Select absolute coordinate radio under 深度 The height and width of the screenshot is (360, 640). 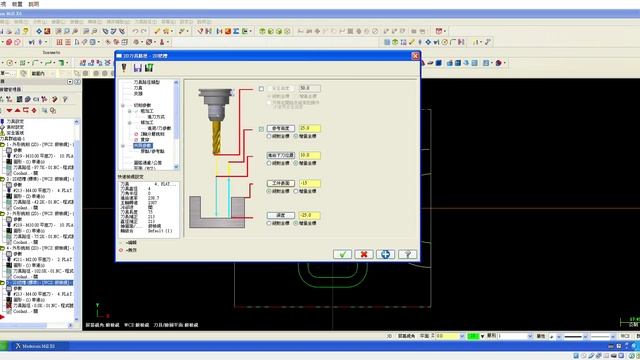tap(269, 223)
